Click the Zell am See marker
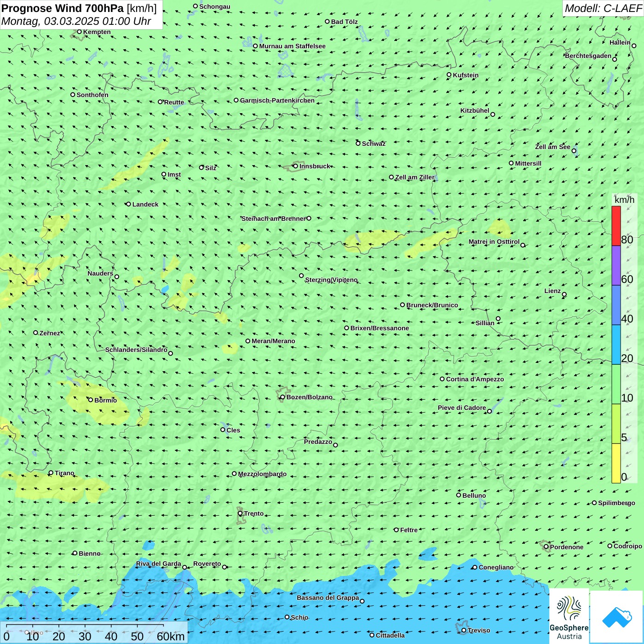644x644 pixels. [x=574, y=151]
